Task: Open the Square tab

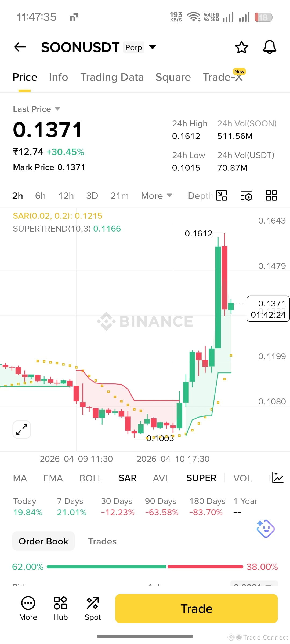Action: 173,77
